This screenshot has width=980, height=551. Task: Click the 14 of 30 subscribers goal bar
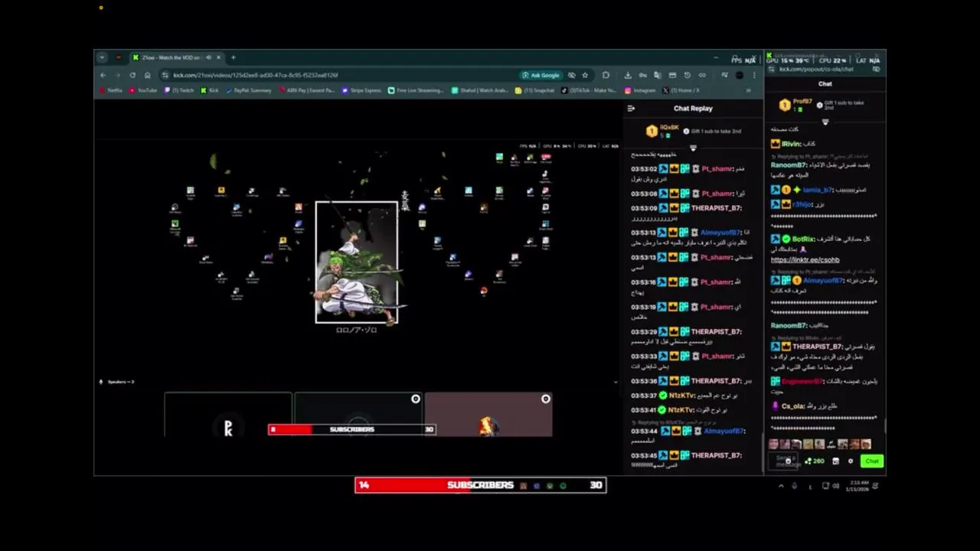coord(481,485)
